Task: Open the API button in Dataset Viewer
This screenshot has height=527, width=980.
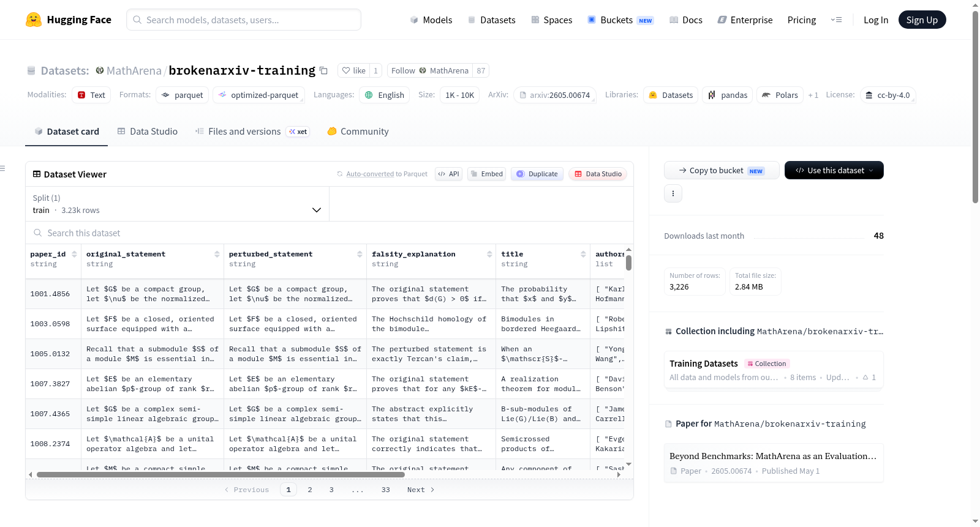Action: pos(449,174)
